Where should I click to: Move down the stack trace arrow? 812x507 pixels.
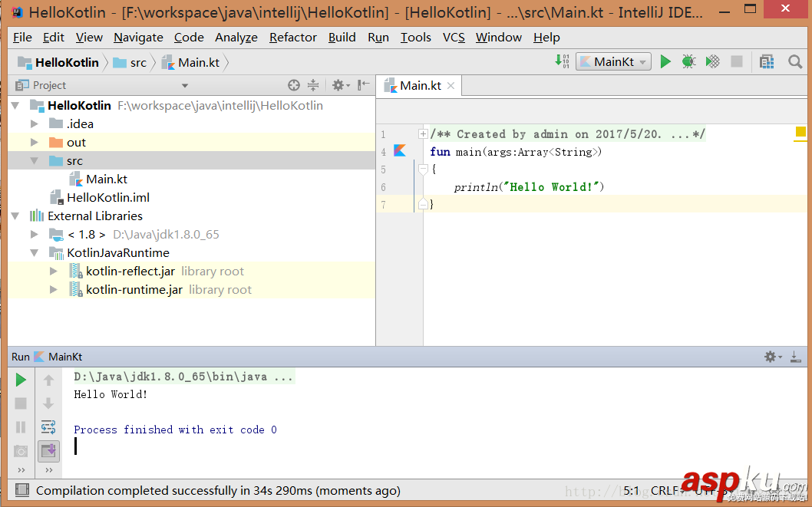[x=48, y=403]
